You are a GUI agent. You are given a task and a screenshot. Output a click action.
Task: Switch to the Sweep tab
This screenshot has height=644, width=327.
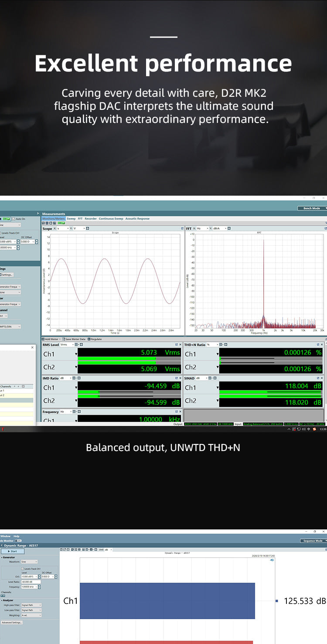click(x=71, y=219)
